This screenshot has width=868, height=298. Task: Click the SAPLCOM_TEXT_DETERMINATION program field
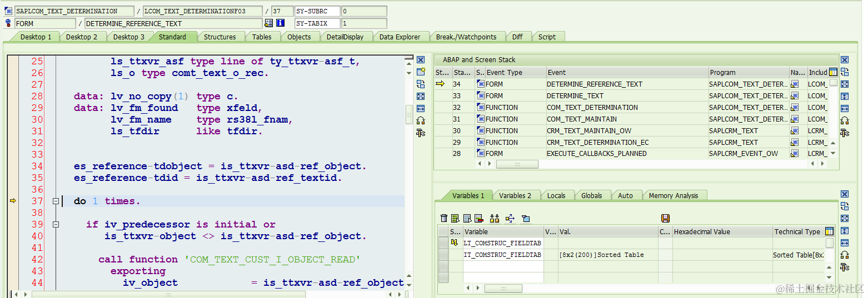point(74,11)
